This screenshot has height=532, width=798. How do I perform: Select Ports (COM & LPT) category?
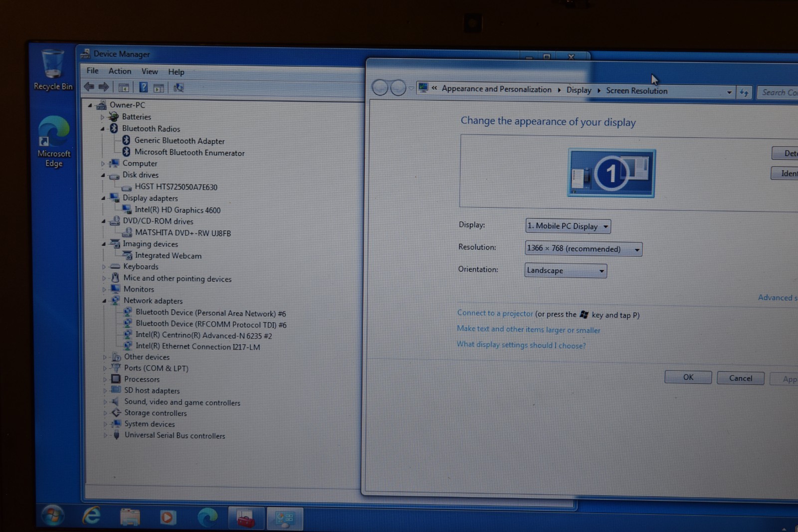tap(156, 368)
